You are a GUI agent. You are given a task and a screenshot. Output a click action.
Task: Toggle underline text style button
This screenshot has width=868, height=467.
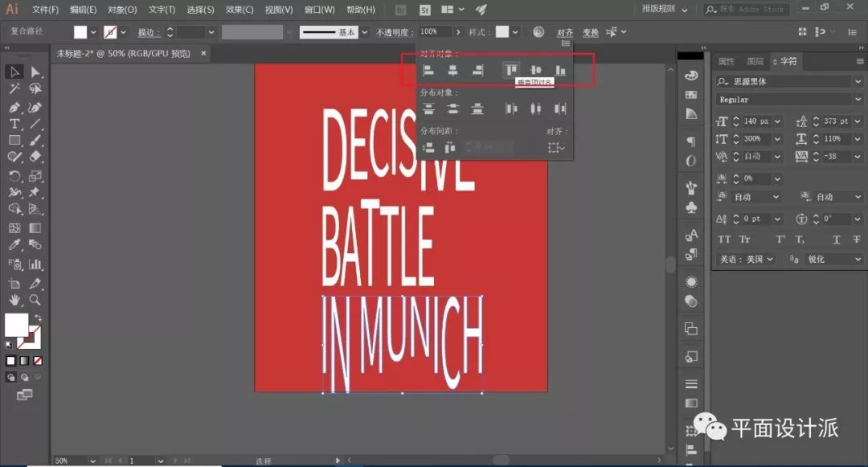[x=836, y=240]
